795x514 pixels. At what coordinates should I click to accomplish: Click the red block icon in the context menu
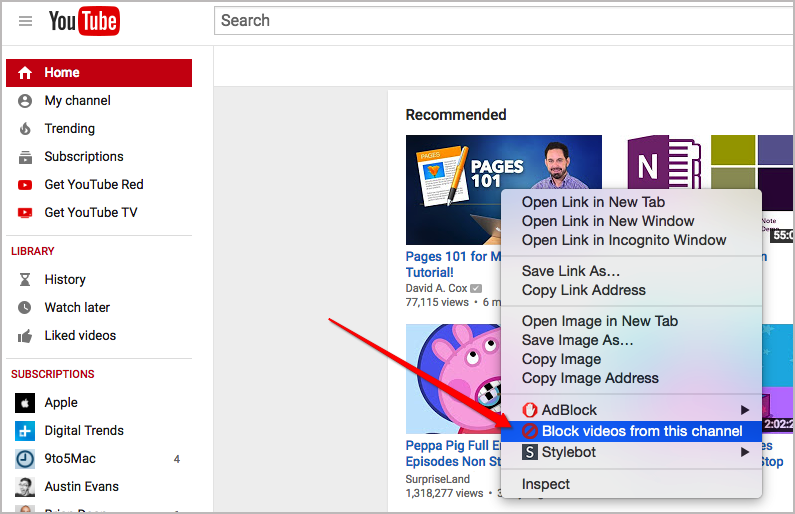529,431
